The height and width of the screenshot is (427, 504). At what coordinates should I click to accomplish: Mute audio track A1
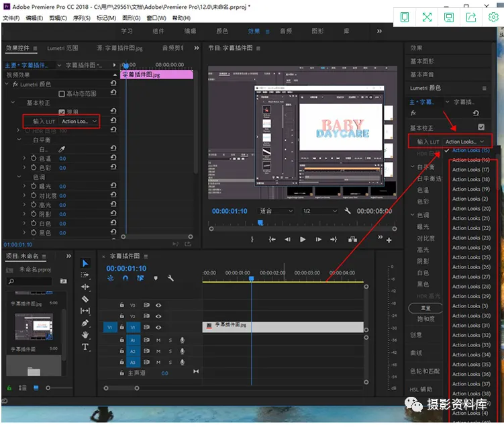tap(158, 340)
